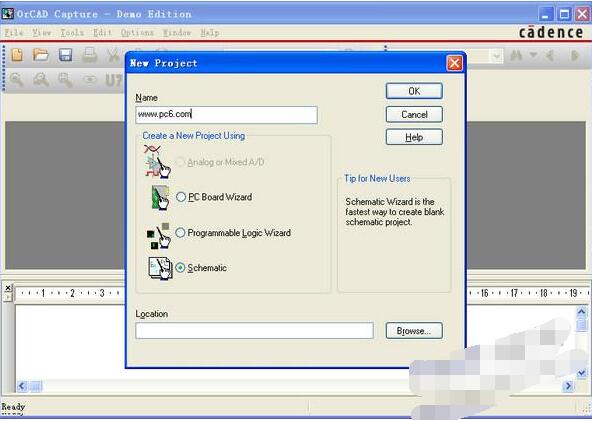Open a file with the folder icon
The width and height of the screenshot is (592, 421).
[x=41, y=55]
